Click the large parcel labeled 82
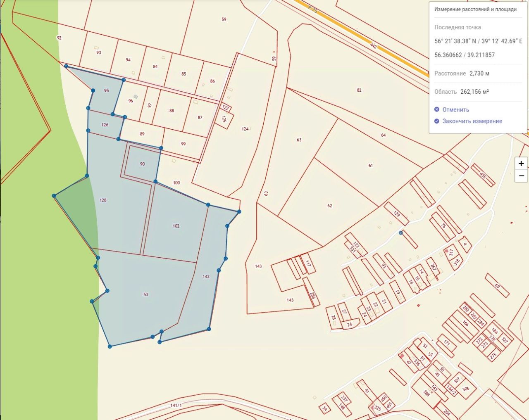 click(359, 90)
